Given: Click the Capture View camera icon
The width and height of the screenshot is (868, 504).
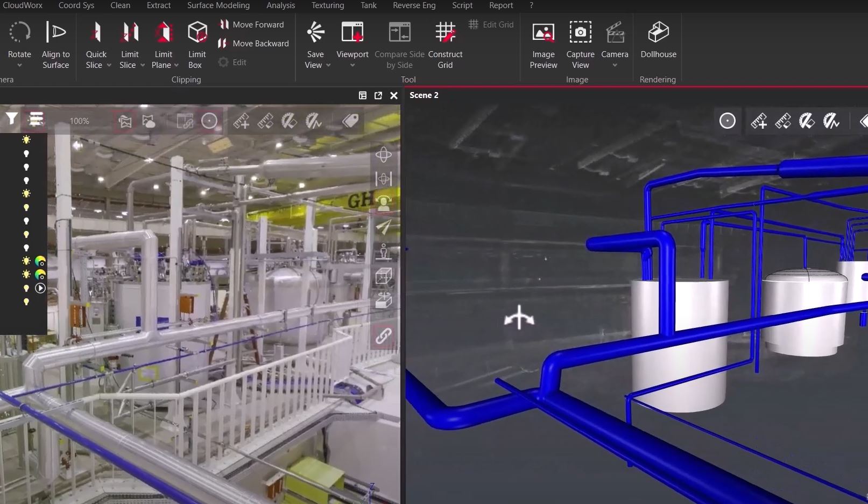Looking at the screenshot, I should 580,33.
